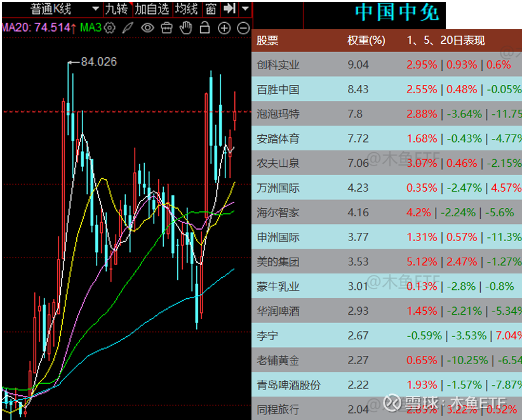Select the 海尔智家 stock row
Viewport: 522px width, 420px height.
[x=387, y=212]
